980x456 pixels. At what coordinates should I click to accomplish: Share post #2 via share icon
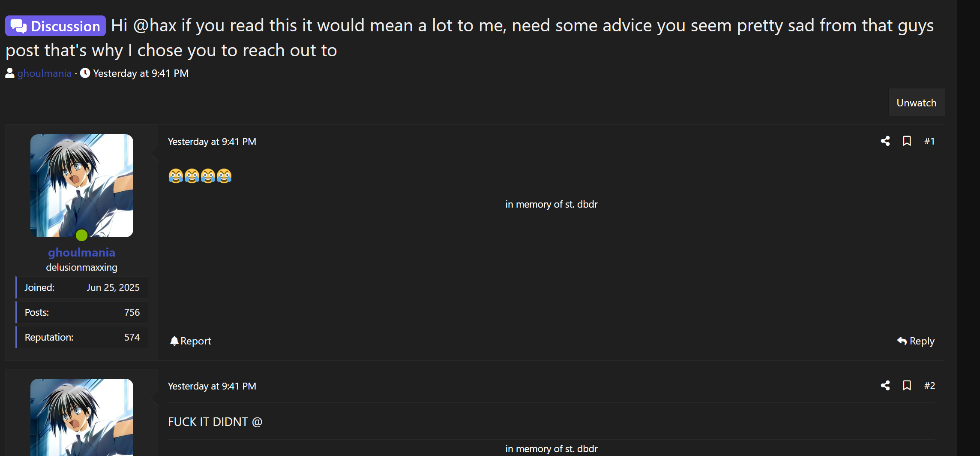coord(885,386)
